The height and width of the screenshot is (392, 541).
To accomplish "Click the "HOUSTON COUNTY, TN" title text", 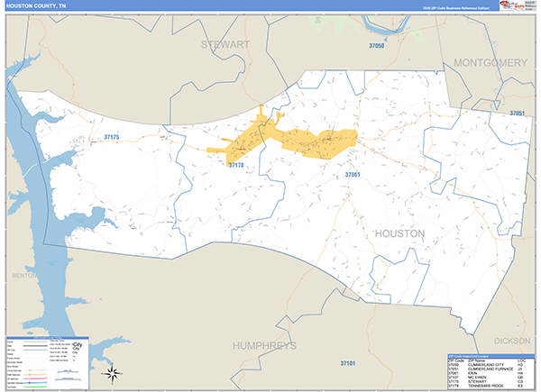I will pos(36,6).
